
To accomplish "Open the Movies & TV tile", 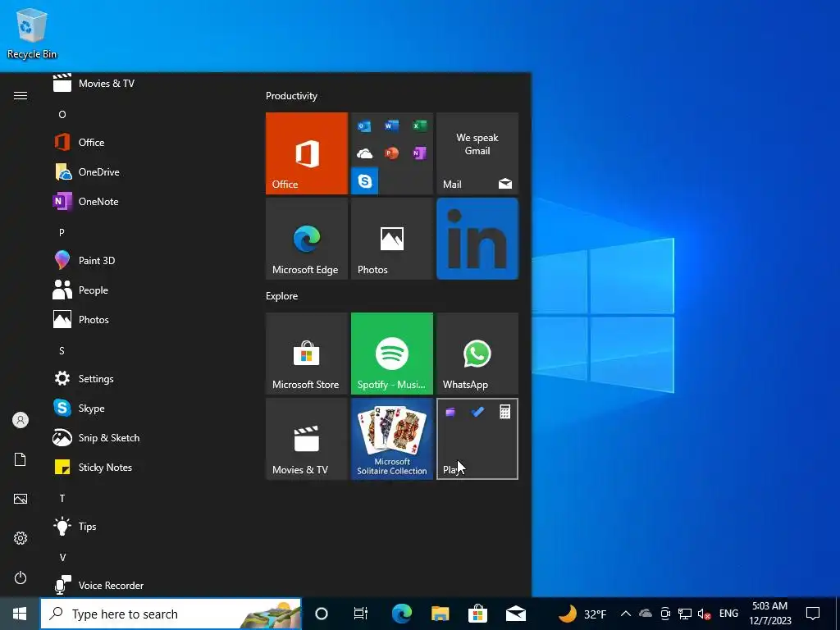I will coord(307,439).
